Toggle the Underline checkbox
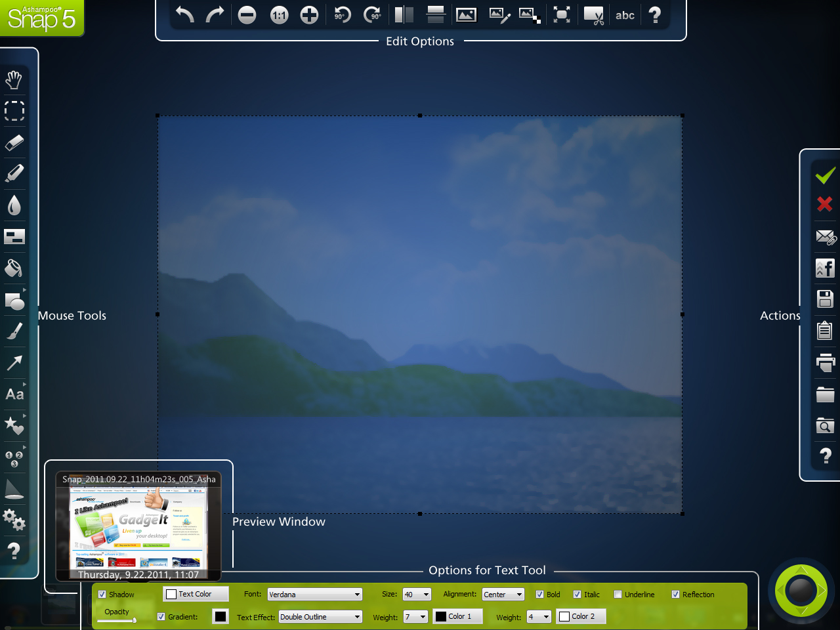840x630 pixels. pyautogui.click(x=618, y=595)
